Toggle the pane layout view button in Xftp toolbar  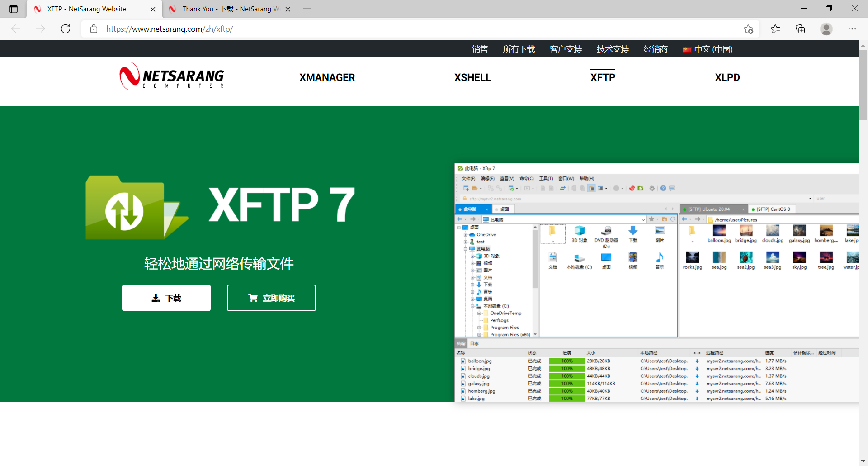[x=601, y=188]
